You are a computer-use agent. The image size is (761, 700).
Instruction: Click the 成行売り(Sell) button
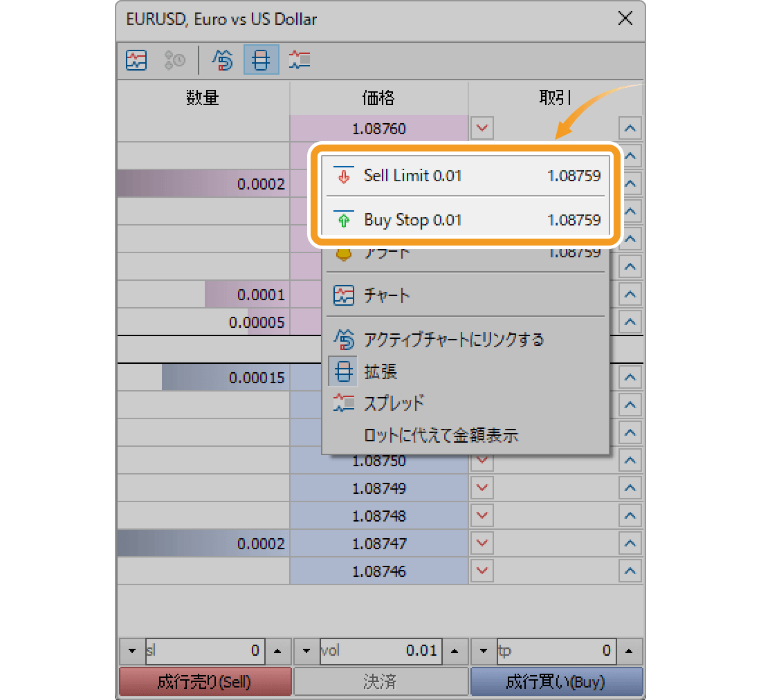(x=205, y=681)
